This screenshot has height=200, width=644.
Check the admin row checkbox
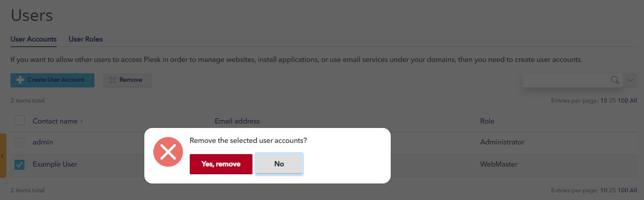[19, 142]
